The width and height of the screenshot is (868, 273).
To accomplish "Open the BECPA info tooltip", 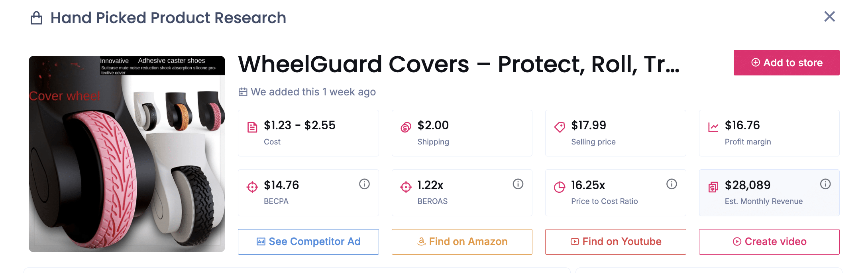I will (x=364, y=184).
